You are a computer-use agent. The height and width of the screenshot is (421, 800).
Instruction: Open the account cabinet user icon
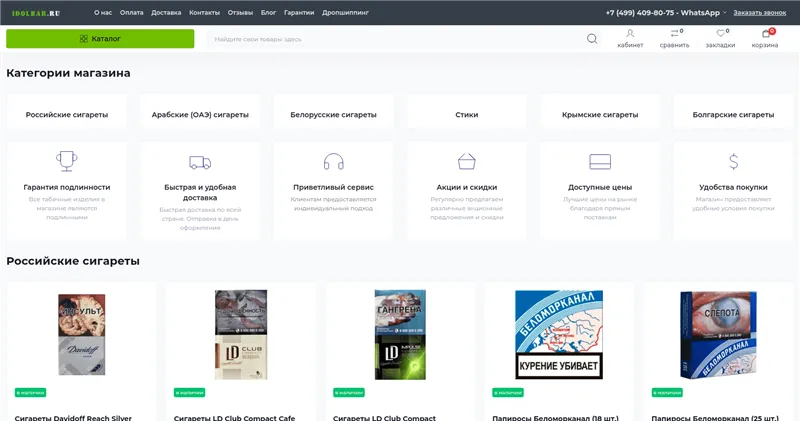click(630, 33)
